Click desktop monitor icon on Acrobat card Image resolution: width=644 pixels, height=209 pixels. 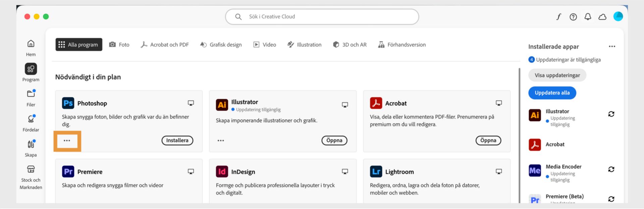click(499, 103)
